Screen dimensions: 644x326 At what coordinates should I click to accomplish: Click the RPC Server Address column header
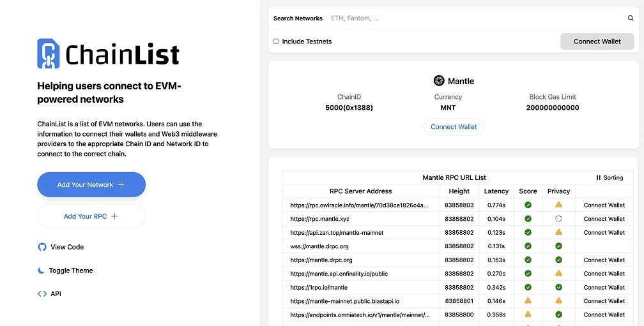[360, 191]
